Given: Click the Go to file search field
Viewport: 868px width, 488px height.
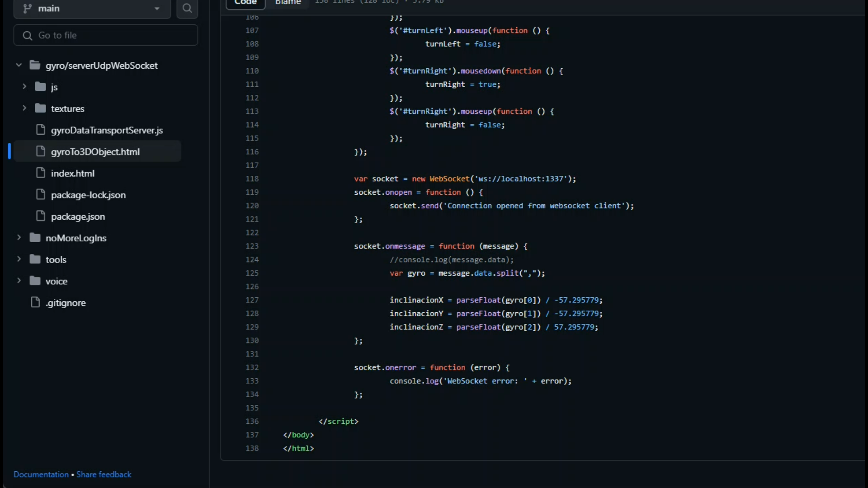Looking at the screenshot, I should click(x=106, y=35).
